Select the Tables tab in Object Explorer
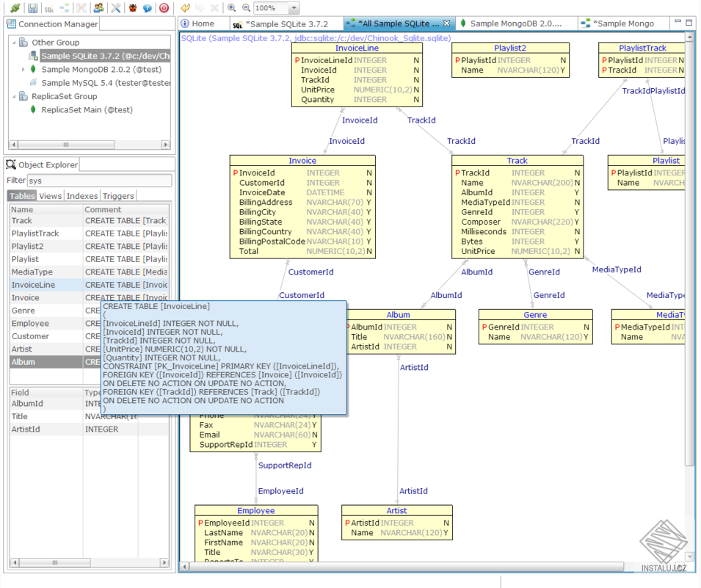This screenshot has width=701, height=588. click(22, 196)
